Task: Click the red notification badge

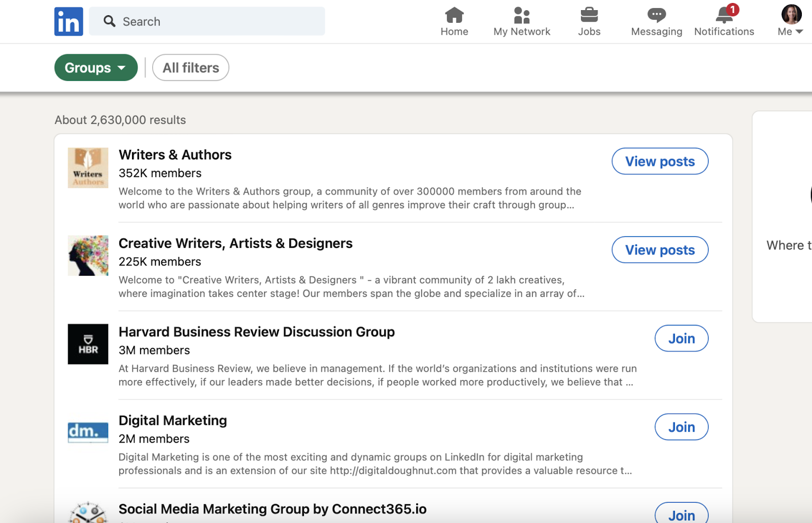Action: click(x=732, y=10)
